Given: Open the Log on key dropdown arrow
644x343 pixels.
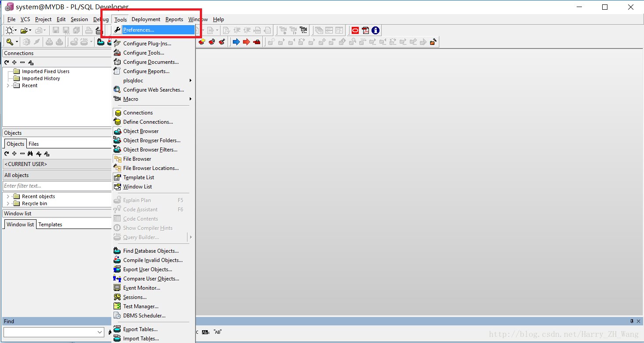Looking at the screenshot, I should click(17, 42).
